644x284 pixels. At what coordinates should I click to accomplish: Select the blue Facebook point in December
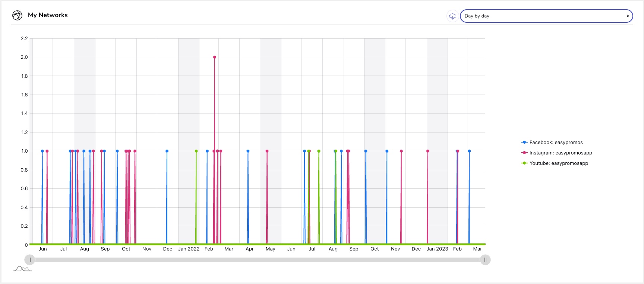167,151
